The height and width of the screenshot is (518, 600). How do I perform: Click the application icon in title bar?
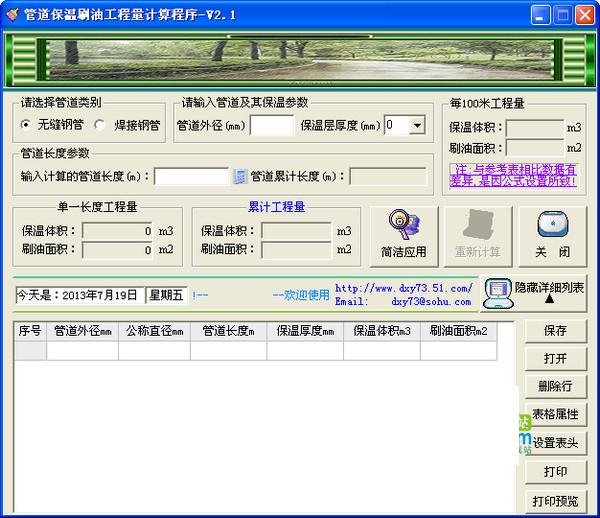[12, 15]
